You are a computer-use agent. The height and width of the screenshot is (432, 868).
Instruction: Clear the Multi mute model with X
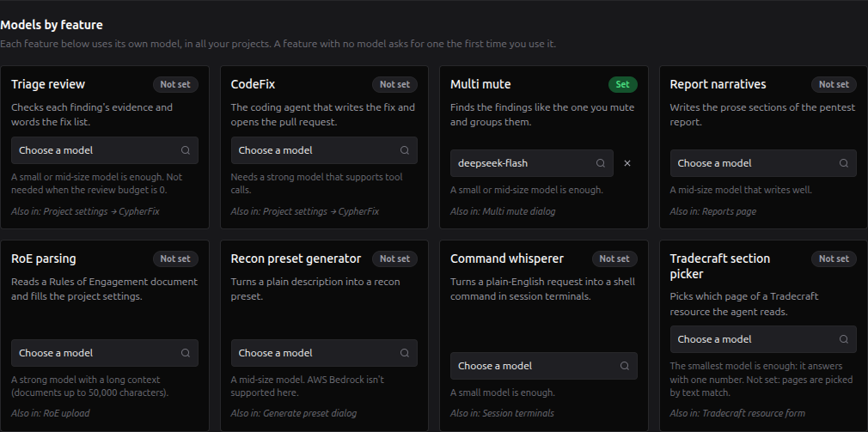coord(627,163)
